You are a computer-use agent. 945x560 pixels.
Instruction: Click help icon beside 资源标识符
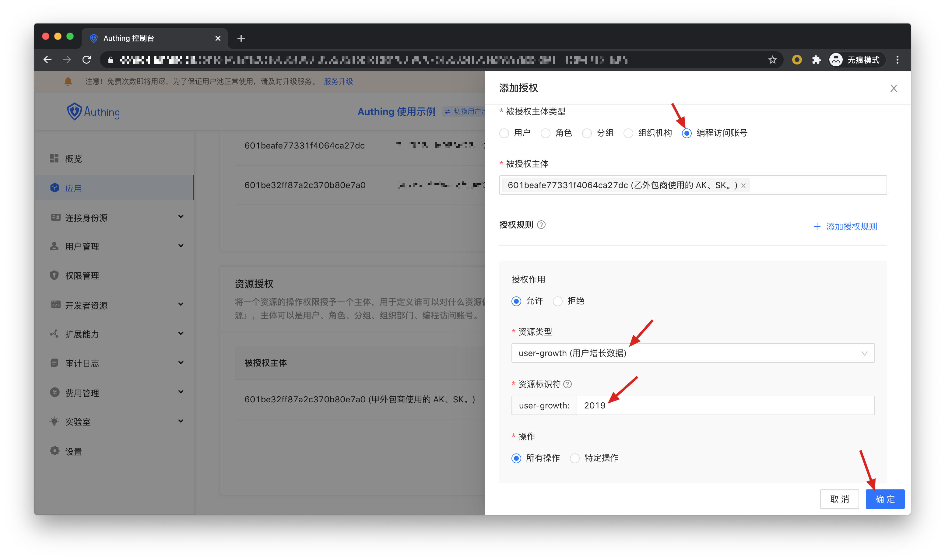tap(567, 384)
